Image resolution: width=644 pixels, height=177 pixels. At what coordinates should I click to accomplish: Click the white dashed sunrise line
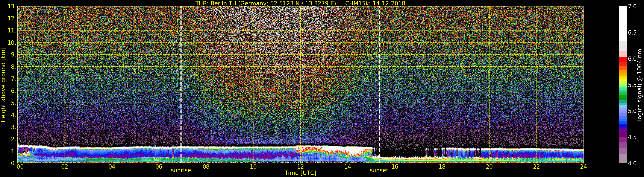coord(181,75)
